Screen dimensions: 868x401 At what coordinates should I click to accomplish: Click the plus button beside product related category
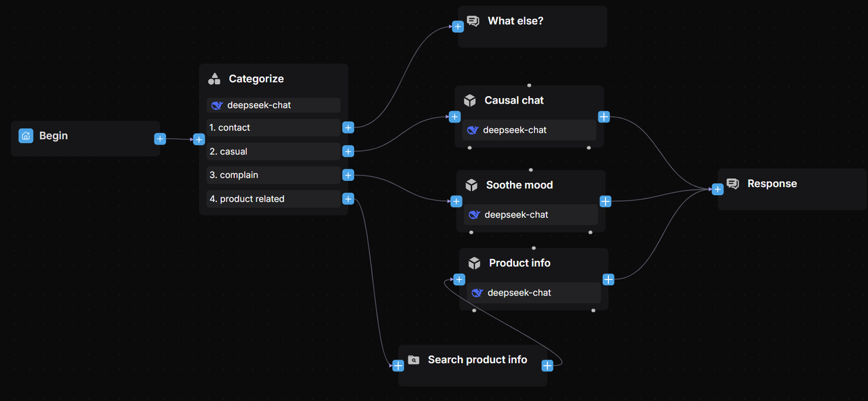348,198
